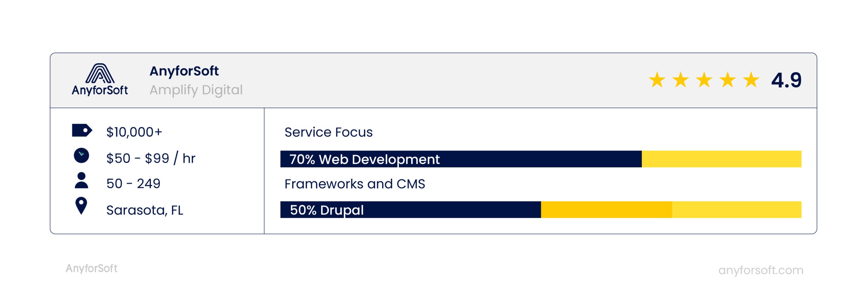Click the Sarasota, FL location text

tap(145, 210)
